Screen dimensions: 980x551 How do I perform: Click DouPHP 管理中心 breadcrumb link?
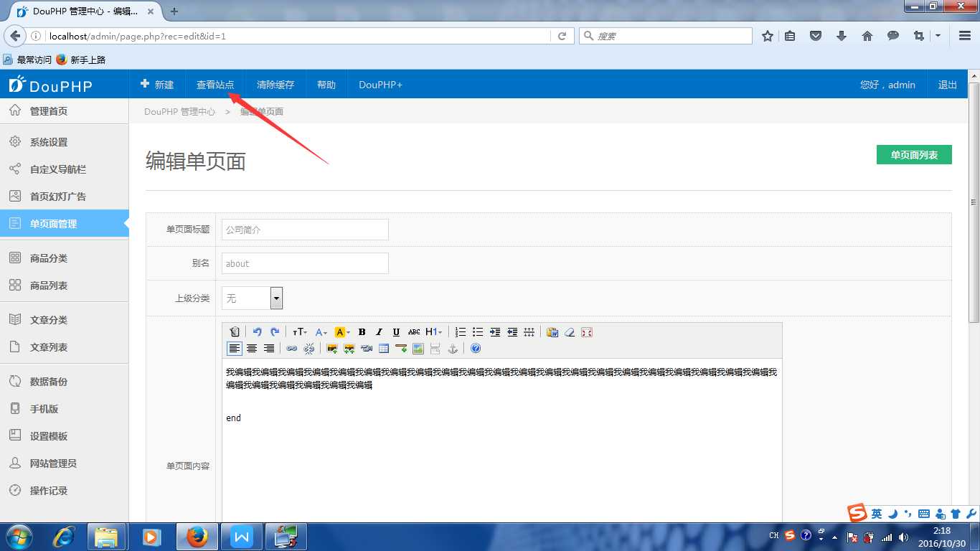[x=179, y=112]
